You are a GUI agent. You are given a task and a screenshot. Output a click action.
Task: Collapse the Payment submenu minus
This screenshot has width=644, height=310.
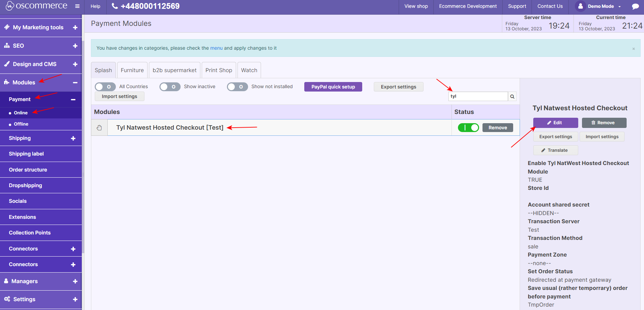(x=73, y=99)
